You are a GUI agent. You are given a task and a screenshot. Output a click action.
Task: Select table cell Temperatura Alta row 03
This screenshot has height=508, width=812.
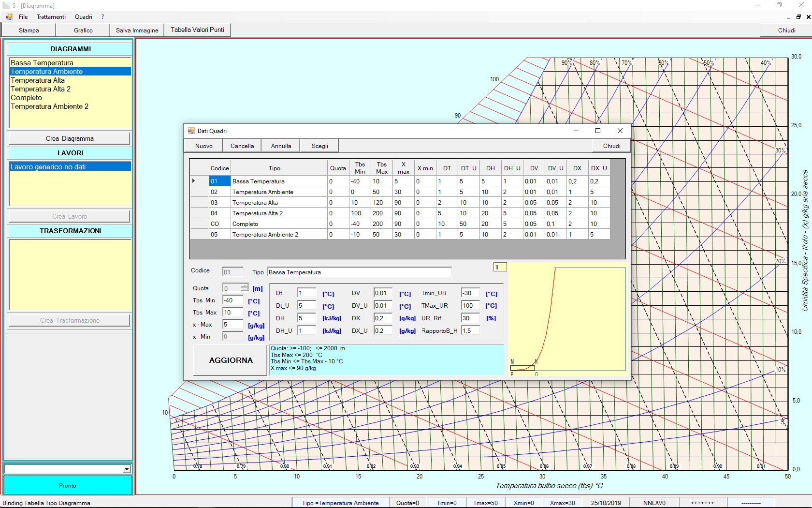tap(279, 203)
